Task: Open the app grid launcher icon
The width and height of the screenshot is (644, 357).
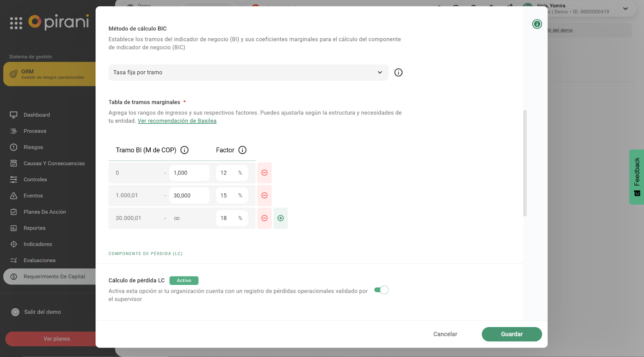Action: tap(16, 23)
